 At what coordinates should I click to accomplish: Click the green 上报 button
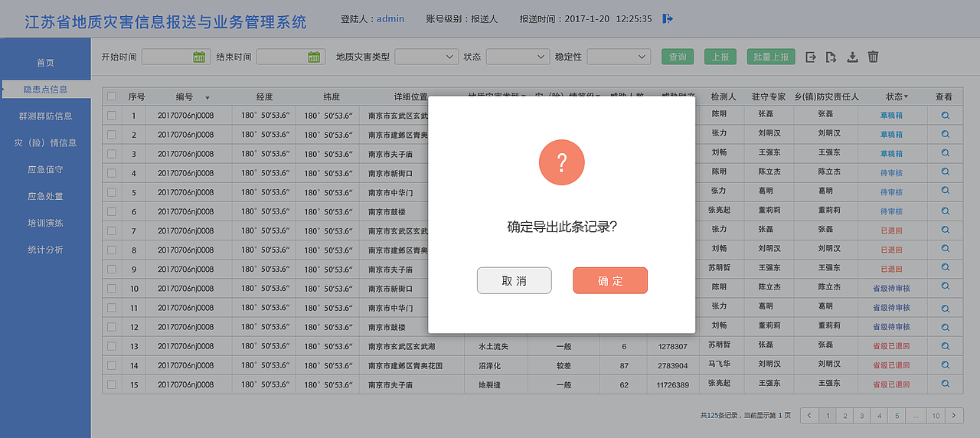pos(720,57)
